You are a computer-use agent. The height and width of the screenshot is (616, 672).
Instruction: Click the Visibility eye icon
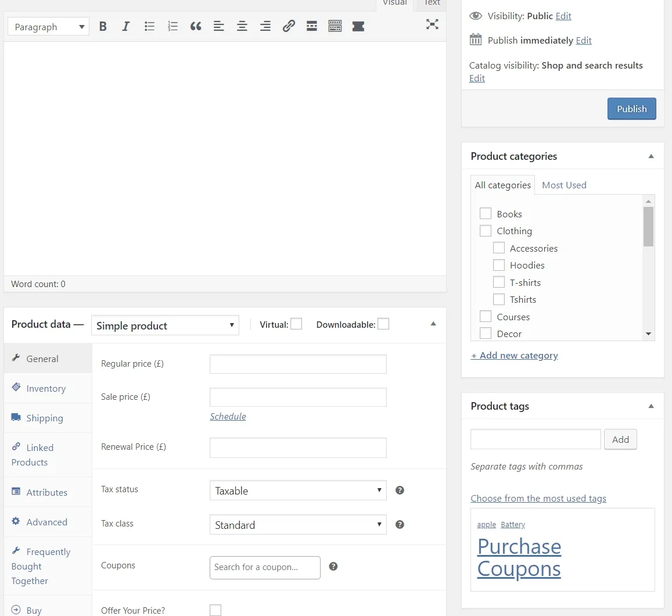[476, 16]
